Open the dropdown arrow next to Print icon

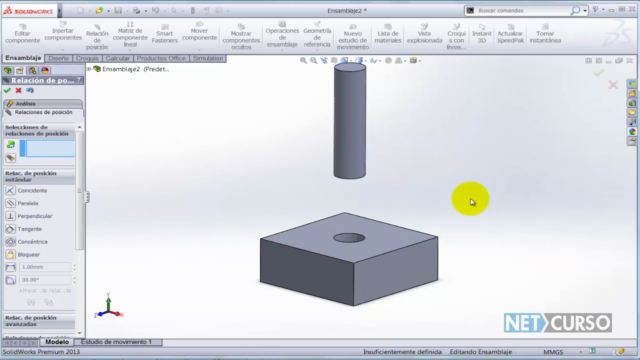(146, 11)
